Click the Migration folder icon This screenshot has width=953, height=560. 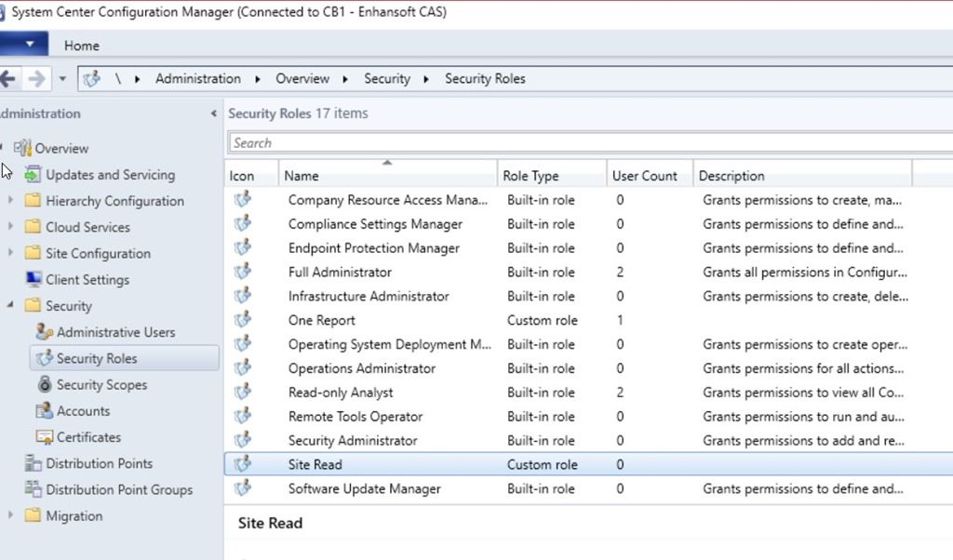tap(33, 515)
